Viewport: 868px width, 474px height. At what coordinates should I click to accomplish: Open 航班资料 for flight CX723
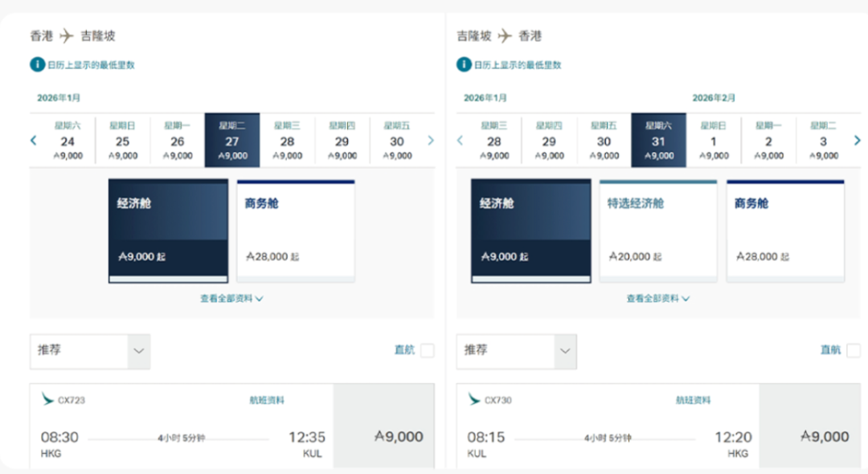[x=267, y=400]
